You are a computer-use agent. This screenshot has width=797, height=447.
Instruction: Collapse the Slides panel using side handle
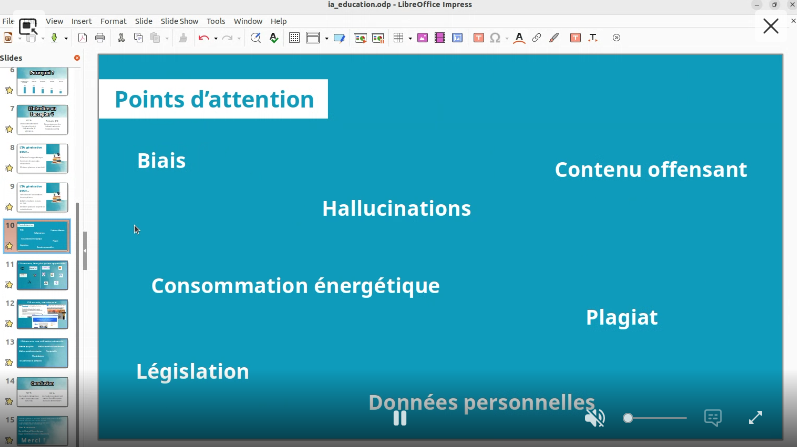(x=85, y=251)
